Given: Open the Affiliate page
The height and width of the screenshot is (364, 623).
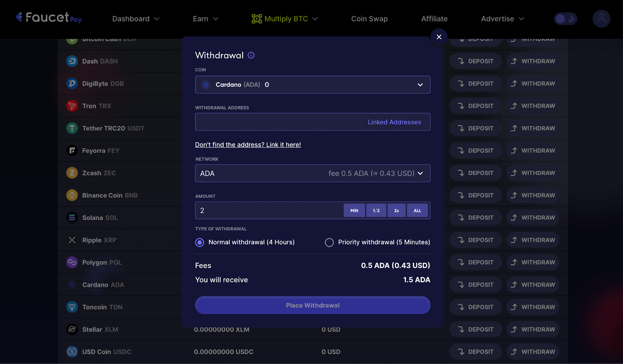Looking at the screenshot, I should 434,19.
